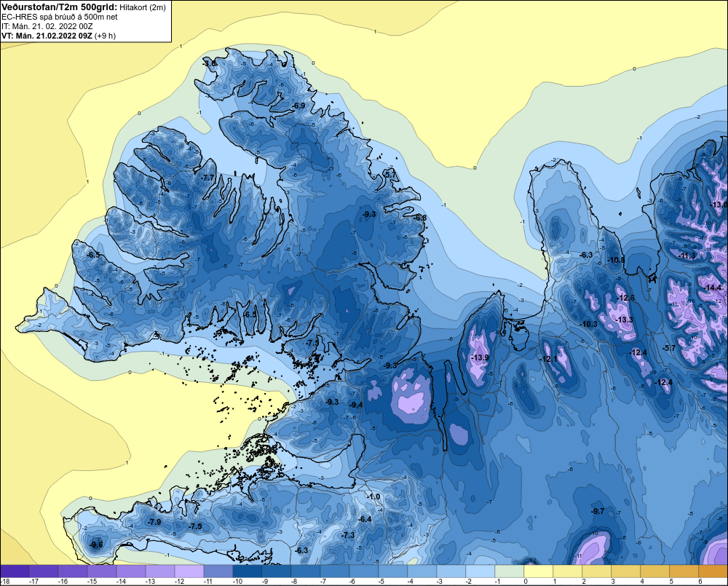Click the -9.7 temperature label
The height and width of the screenshot is (586, 728).
(x=598, y=511)
